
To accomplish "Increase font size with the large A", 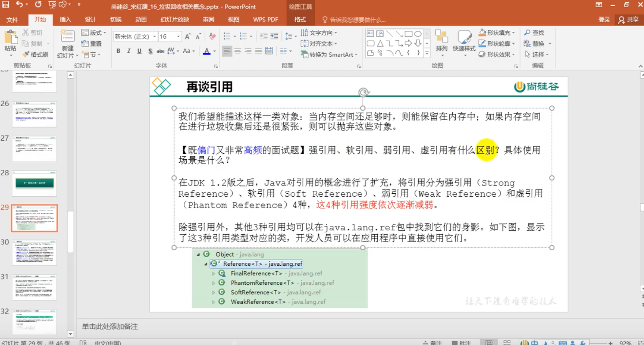I will click(x=188, y=36).
